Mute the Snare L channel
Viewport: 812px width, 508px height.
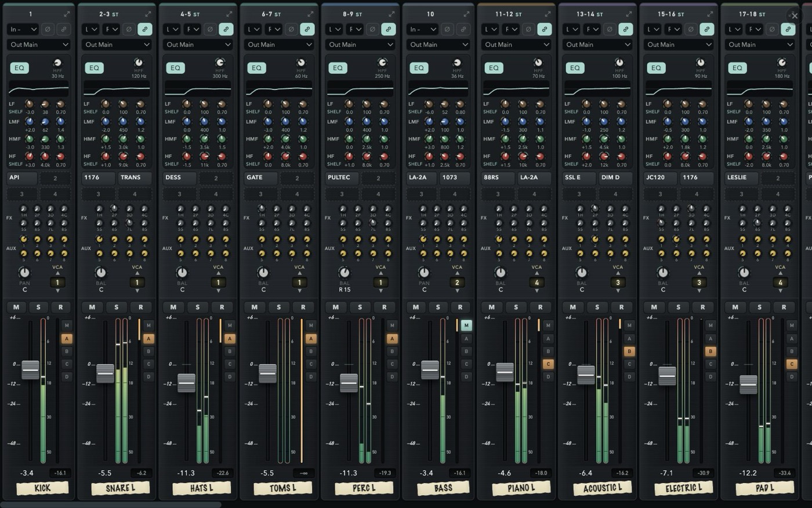click(92, 307)
